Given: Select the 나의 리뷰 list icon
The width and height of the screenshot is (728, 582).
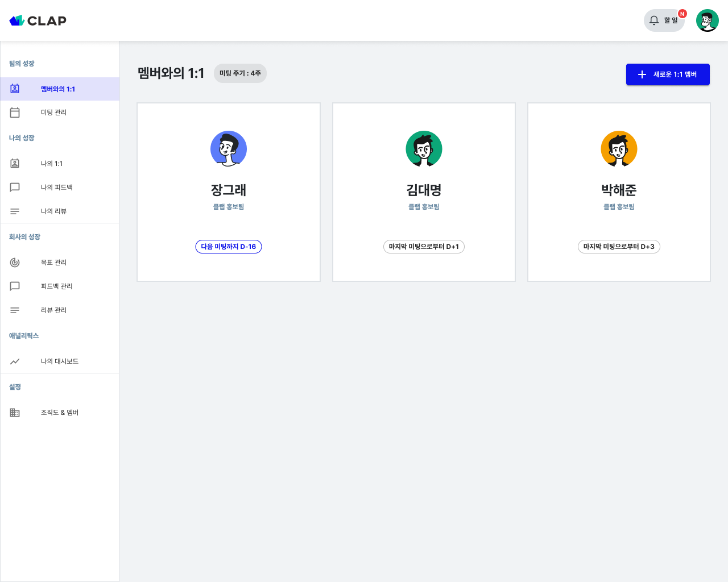Looking at the screenshot, I should 15,211.
